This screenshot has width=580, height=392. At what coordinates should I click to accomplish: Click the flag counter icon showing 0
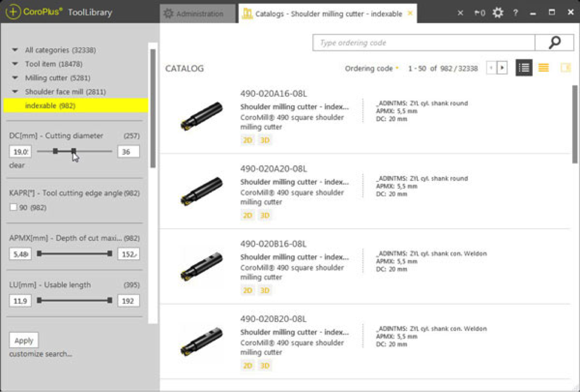tap(479, 13)
